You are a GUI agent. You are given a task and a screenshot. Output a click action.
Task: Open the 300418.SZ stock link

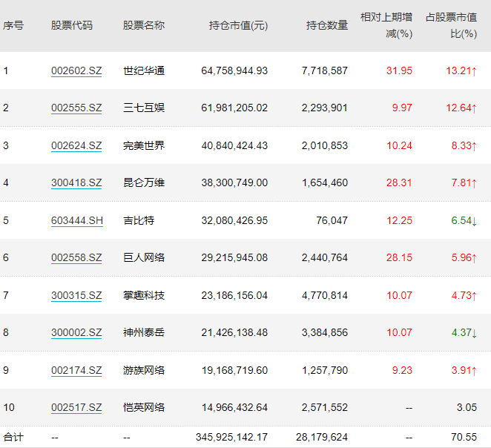point(76,183)
